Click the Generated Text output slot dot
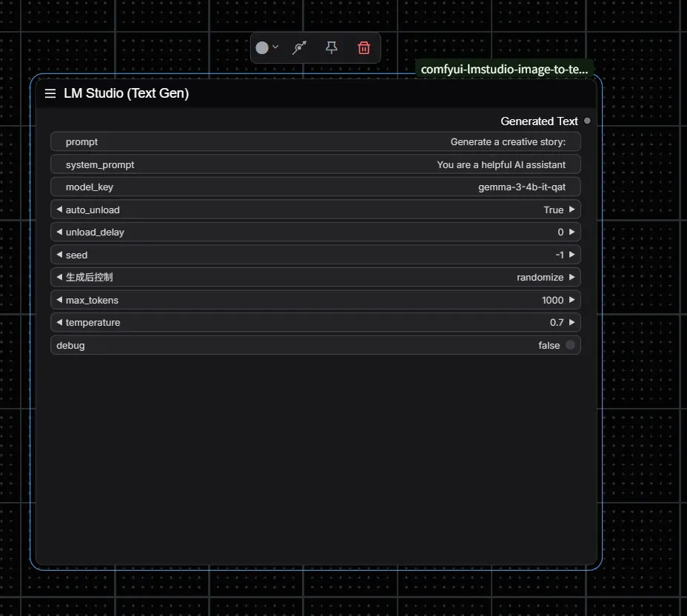This screenshot has width=687, height=616. click(x=587, y=121)
